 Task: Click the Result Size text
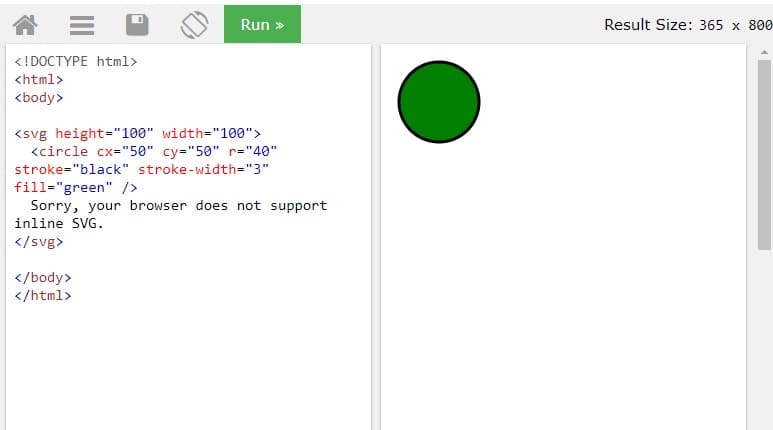coord(687,24)
